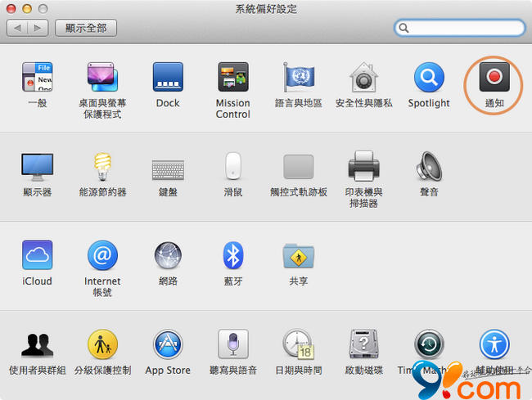Image resolution: width=532 pixels, height=400 pixels.
Task: Click the 顯示全部 button
Action: (x=86, y=28)
